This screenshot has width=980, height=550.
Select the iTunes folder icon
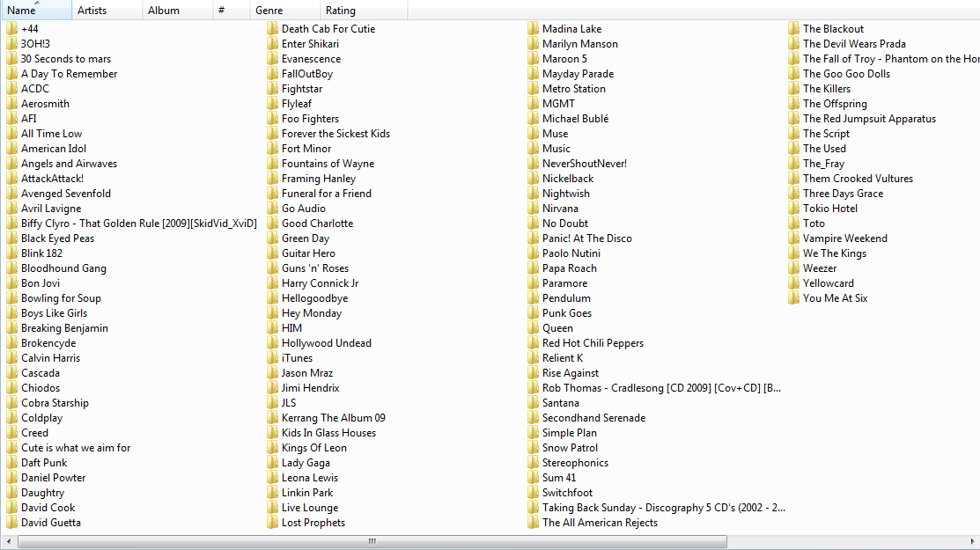click(x=272, y=357)
